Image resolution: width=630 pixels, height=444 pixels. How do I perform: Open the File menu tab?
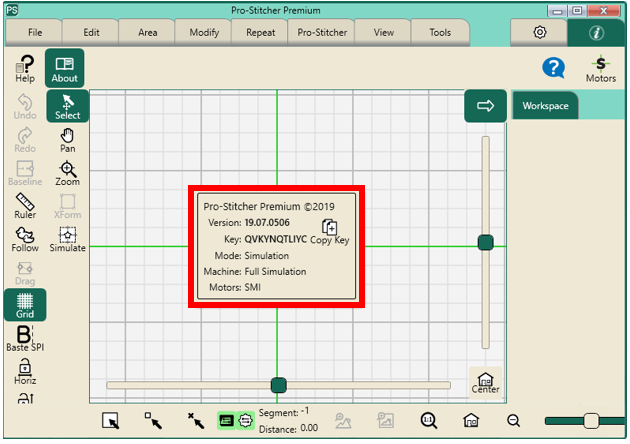point(35,33)
